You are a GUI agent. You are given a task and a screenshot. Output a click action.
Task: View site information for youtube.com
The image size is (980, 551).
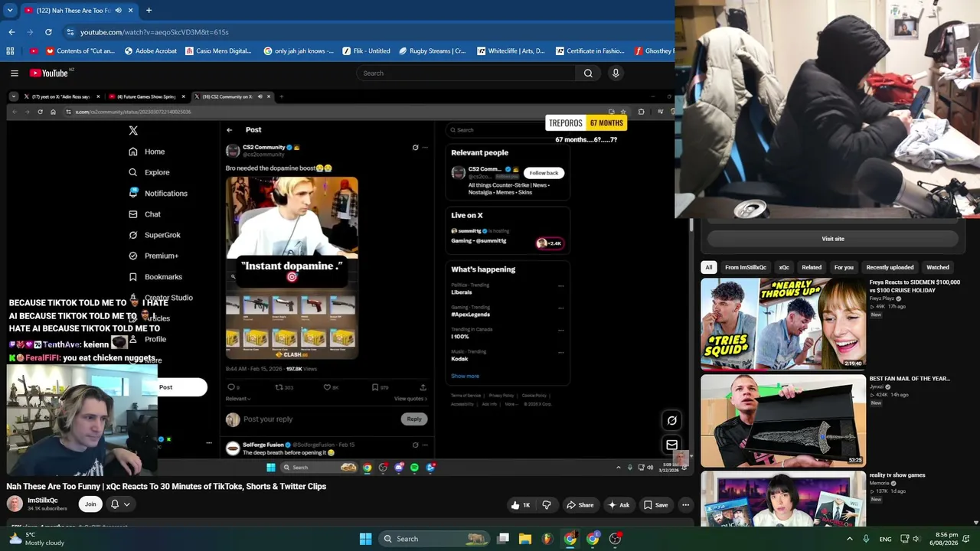click(70, 32)
